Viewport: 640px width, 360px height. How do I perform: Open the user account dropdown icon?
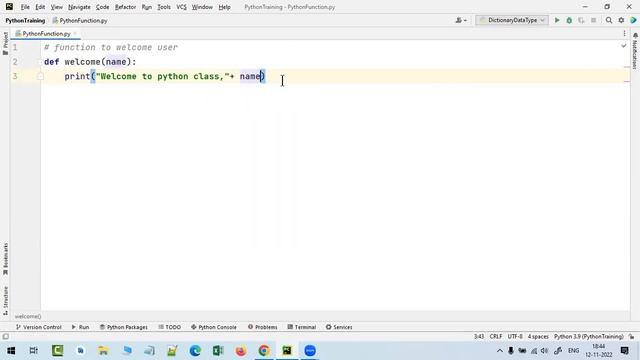coord(461,20)
